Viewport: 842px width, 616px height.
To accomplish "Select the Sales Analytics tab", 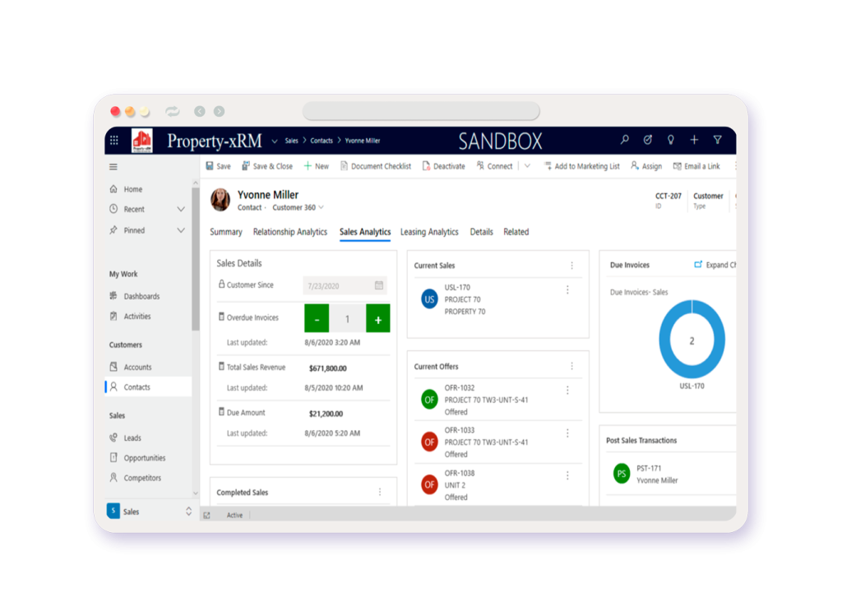I will (x=365, y=232).
